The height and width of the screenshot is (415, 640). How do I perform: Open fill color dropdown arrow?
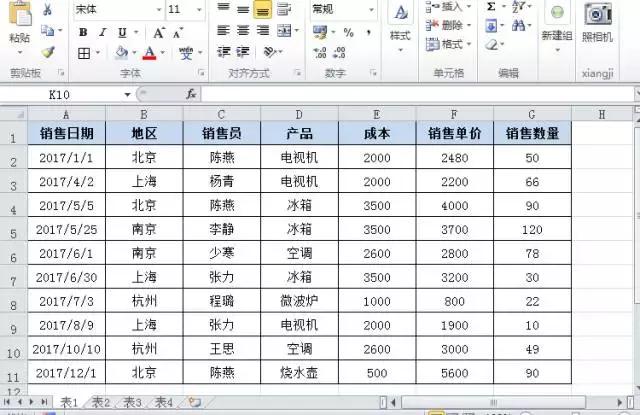click(x=134, y=53)
